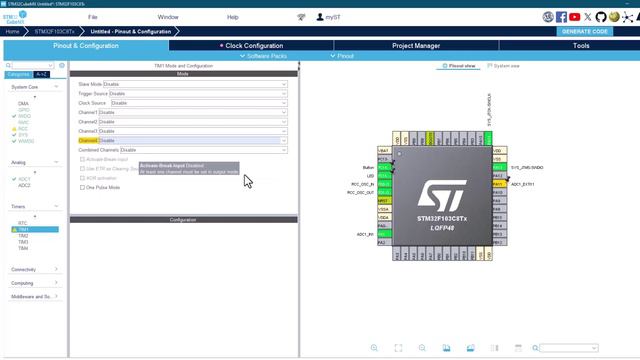Switch to System view
Viewport: 640px width, 360px height.
(503, 66)
